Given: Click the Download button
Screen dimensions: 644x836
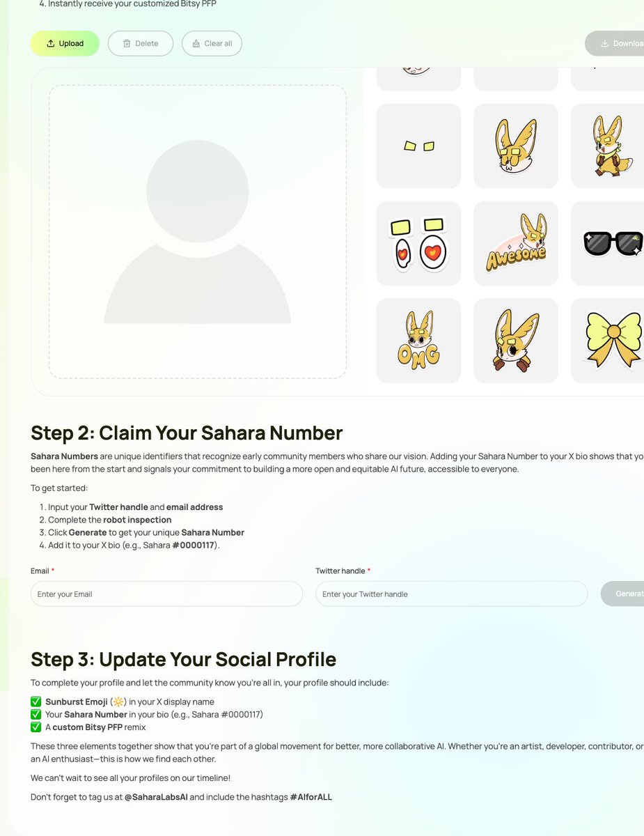Looking at the screenshot, I should click(615, 43).
